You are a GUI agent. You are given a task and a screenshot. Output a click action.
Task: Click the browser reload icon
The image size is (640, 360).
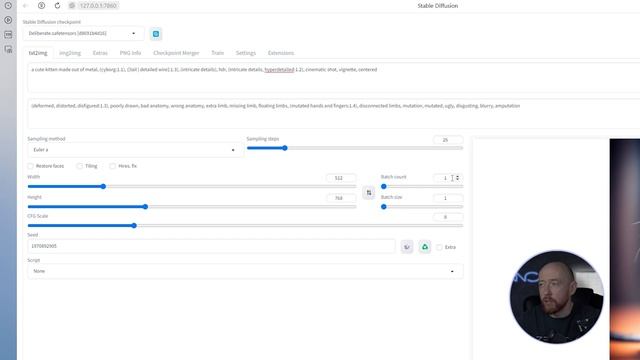click(57, 6)
